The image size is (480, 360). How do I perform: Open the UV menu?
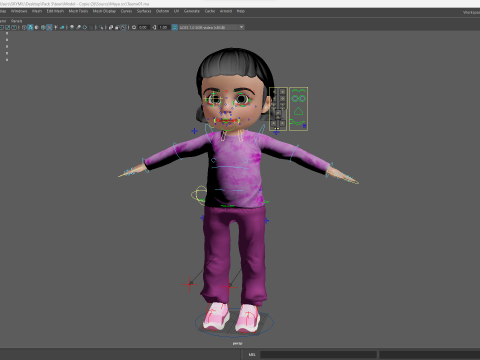click(176, 11)
